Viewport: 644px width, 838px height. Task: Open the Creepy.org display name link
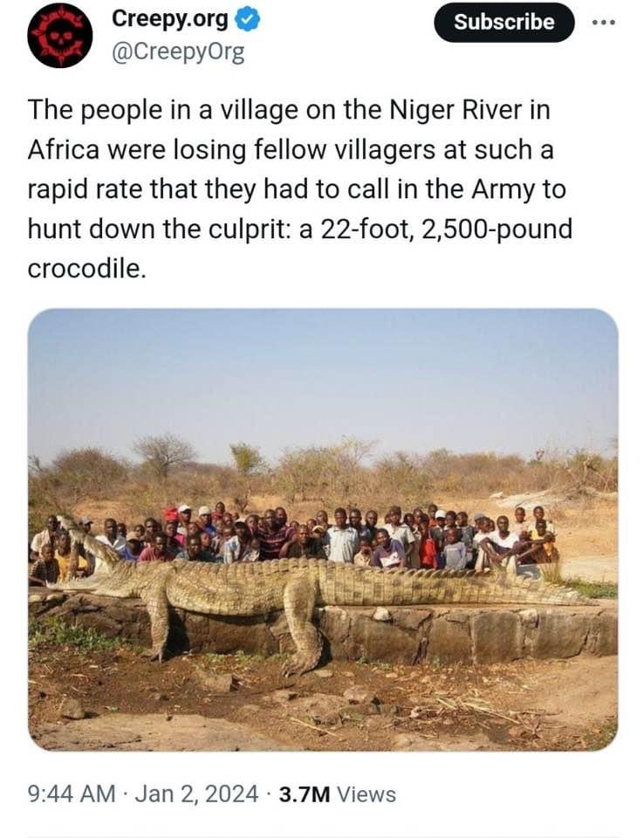pos(170,18)
